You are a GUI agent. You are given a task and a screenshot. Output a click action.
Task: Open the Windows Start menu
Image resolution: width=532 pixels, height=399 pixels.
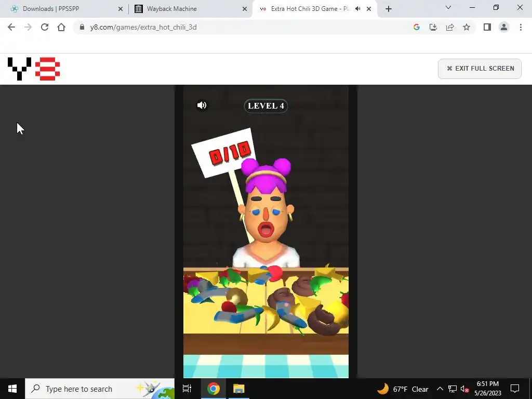[x=12, y=389]
